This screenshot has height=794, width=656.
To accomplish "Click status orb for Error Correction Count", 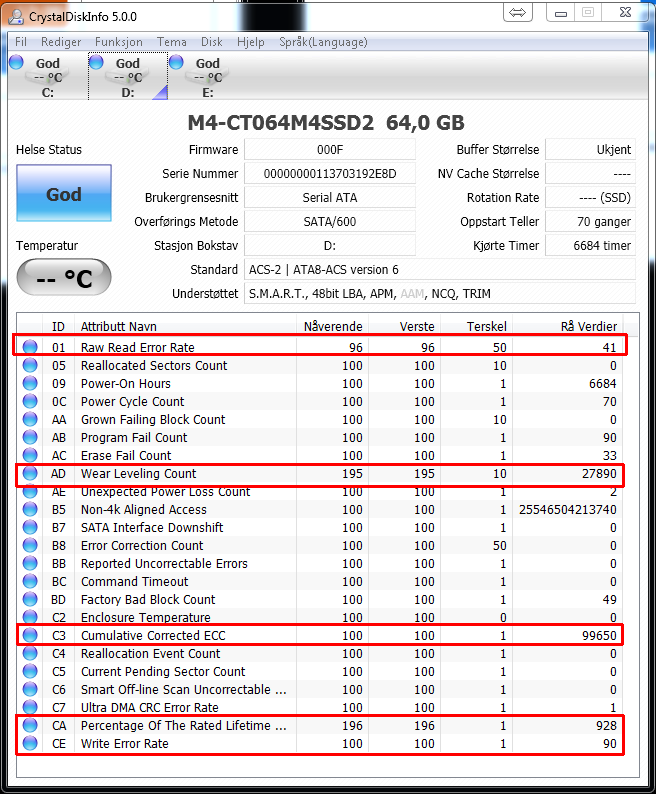I will pos(30,545).
